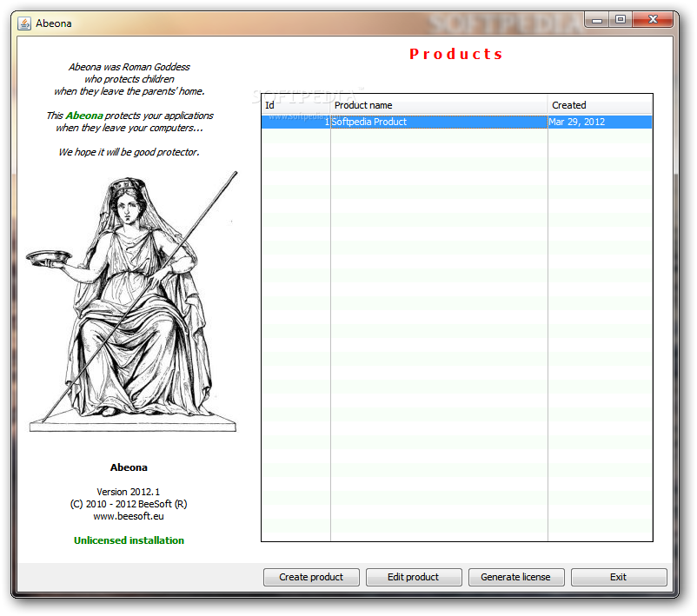This screenshot has width=697, height=616.
Task: Click the red Products heading
Action: [456, 54]
